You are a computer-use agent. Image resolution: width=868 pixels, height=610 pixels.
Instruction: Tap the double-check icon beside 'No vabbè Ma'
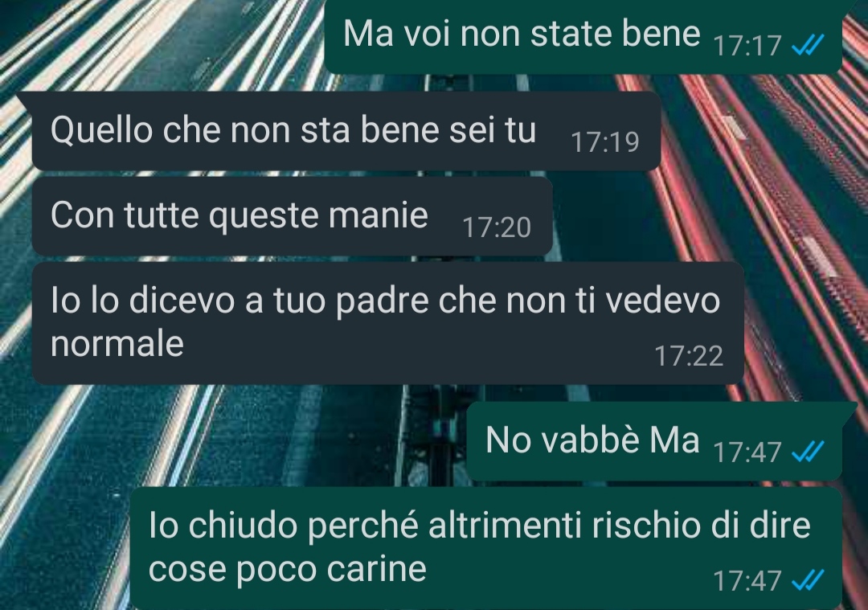pos(808,452)
